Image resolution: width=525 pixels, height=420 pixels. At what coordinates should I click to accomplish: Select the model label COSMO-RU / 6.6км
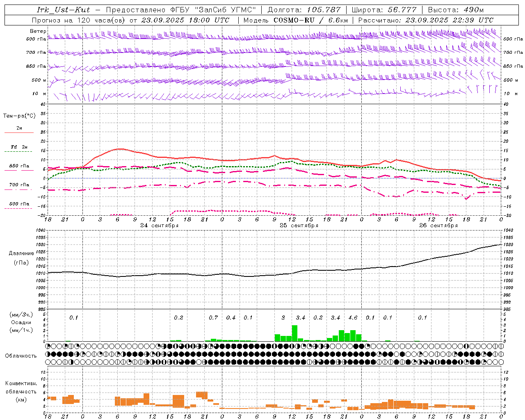click(x=311, y=20)
